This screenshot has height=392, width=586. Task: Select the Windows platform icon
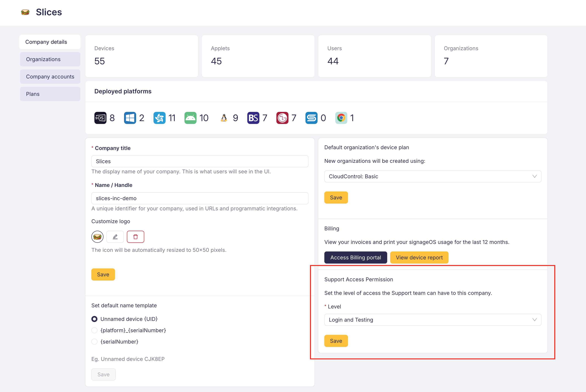(130, 118)
